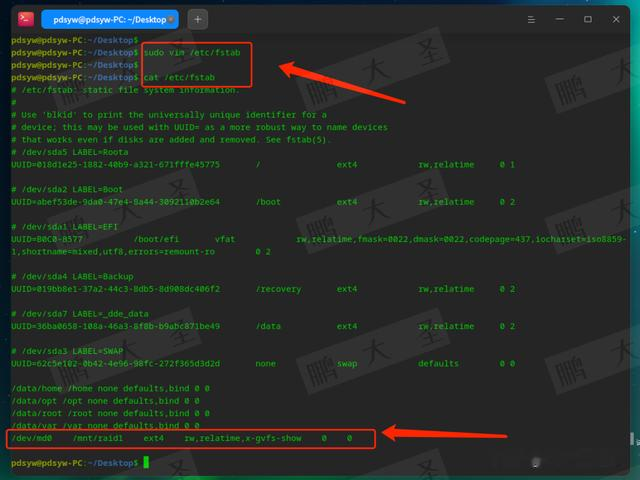This screenshot has height=480, width=640.
Task: Click the '# /dev/sda4 LABEL=Backup' line
Action: [72, 277]
